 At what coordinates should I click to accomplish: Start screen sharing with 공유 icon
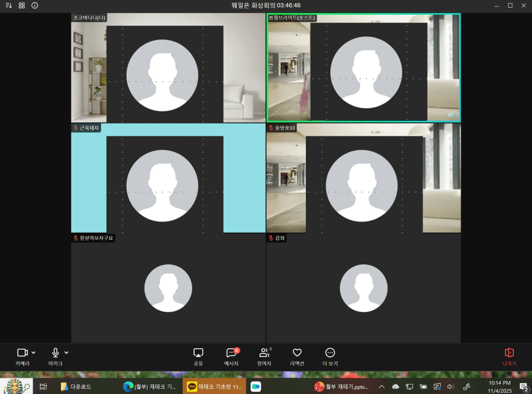point(198,357)
